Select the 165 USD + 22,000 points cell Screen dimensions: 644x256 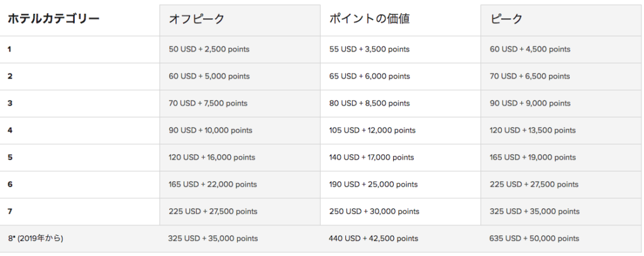click(x=213, y=184)
